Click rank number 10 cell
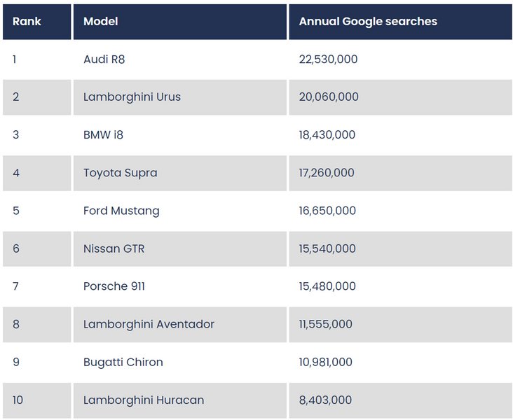 point(18,400)
